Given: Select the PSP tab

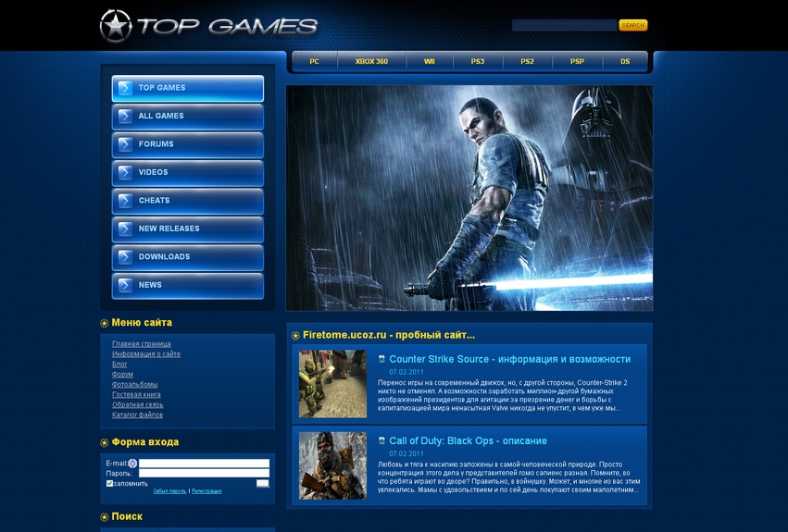Looking at the screenshot, I should 577,61.
